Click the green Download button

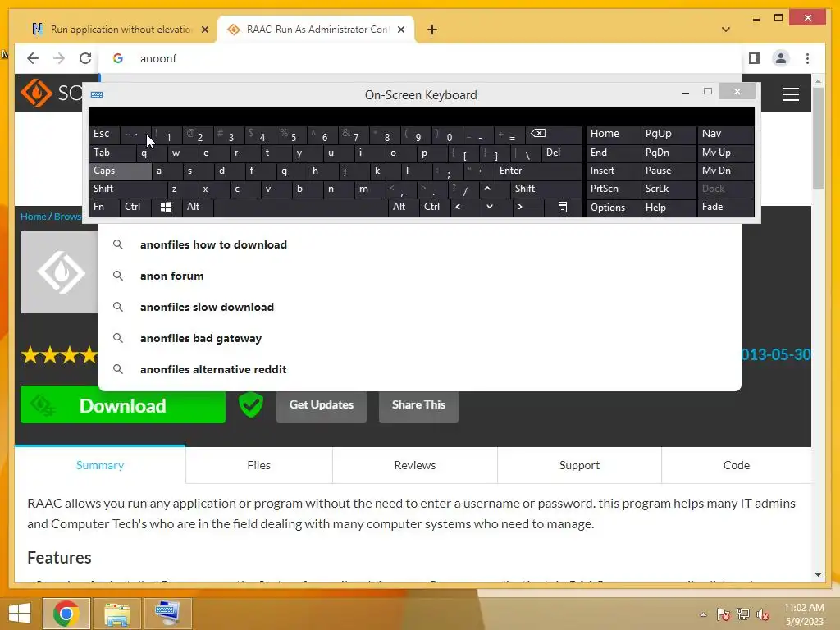point(123,405)
